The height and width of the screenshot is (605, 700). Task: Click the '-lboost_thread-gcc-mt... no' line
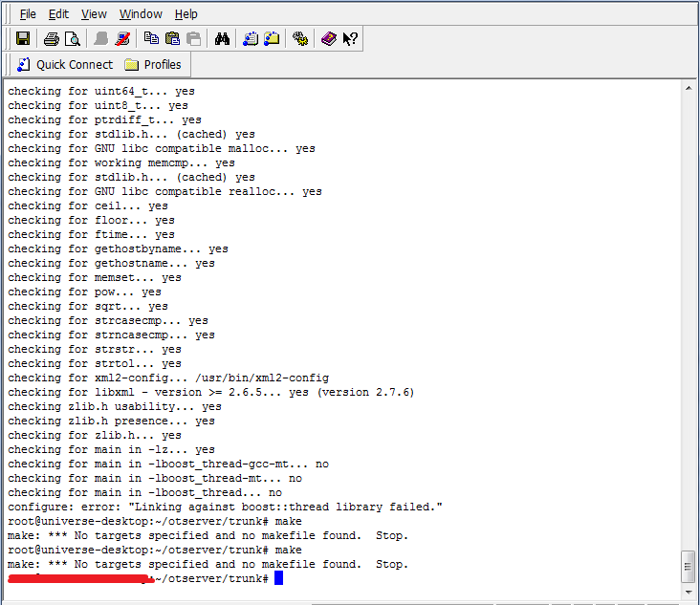168,464
